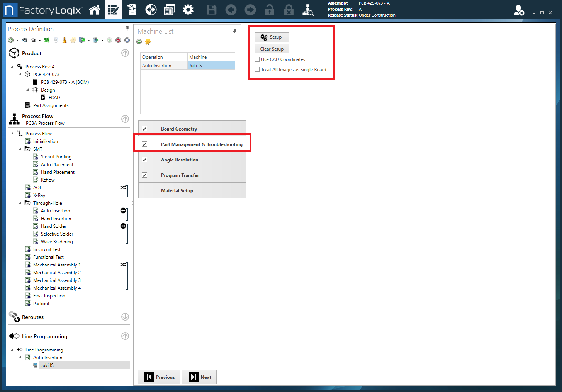Check Treat All Images as Single Board

(257, 70)
